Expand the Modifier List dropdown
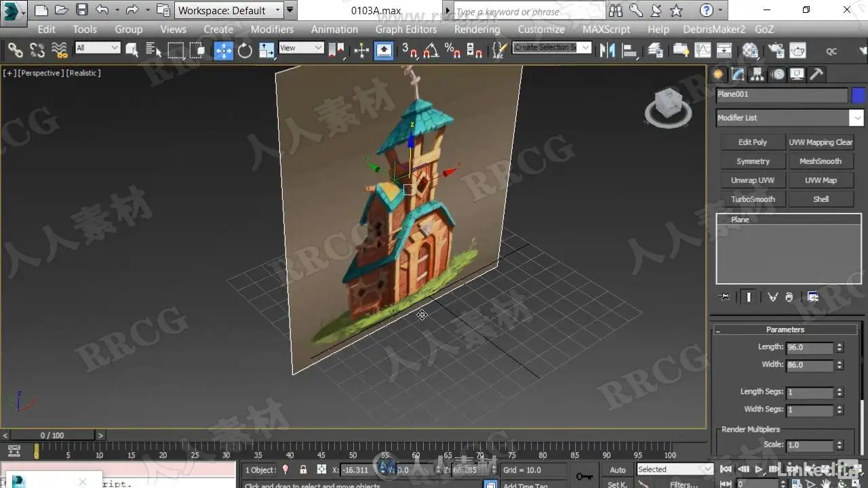 (856, 117)
